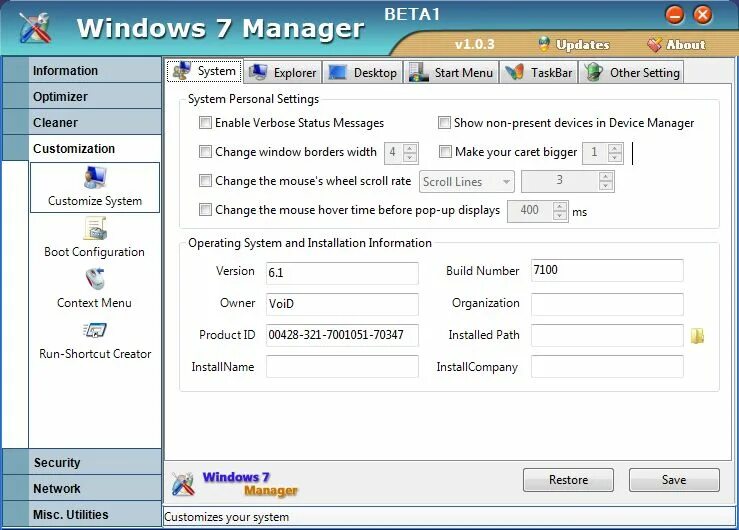739x530 pixels.
Task: Switch to the TaskBar tab
Action: pos(539,73)
